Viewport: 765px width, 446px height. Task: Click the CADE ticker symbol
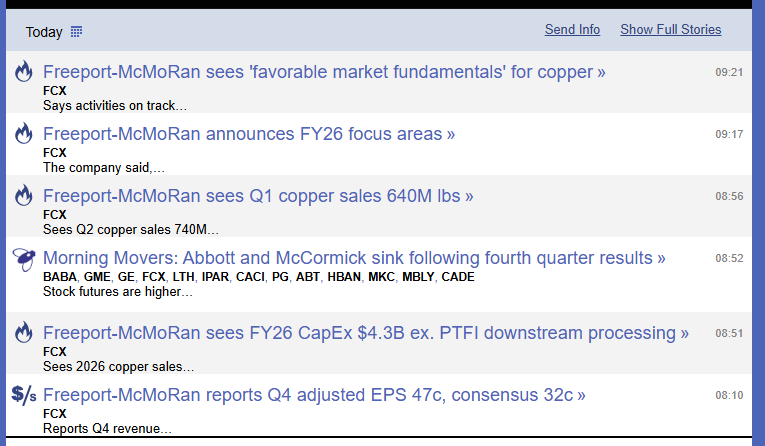[458, 277]
